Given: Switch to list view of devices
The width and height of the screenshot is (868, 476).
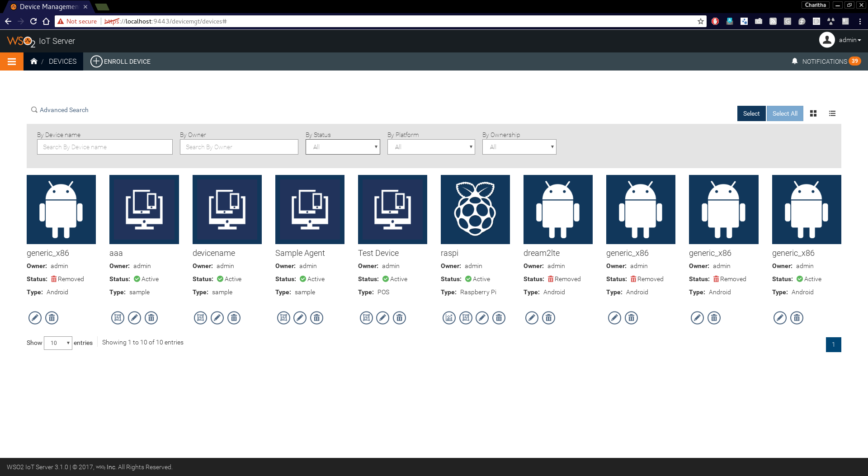Looking at the screenshot, I should pyautogui.click(x=832, y=113).
